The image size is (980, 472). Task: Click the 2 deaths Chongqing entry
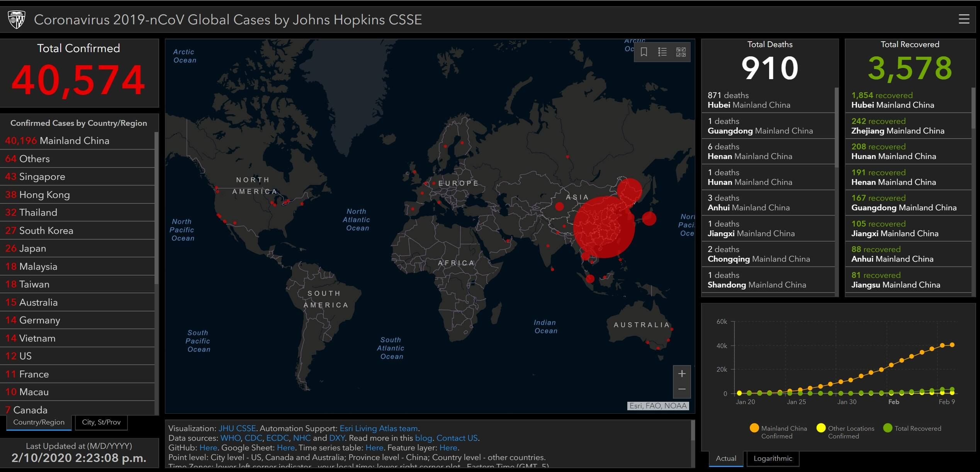click(768, 254)
